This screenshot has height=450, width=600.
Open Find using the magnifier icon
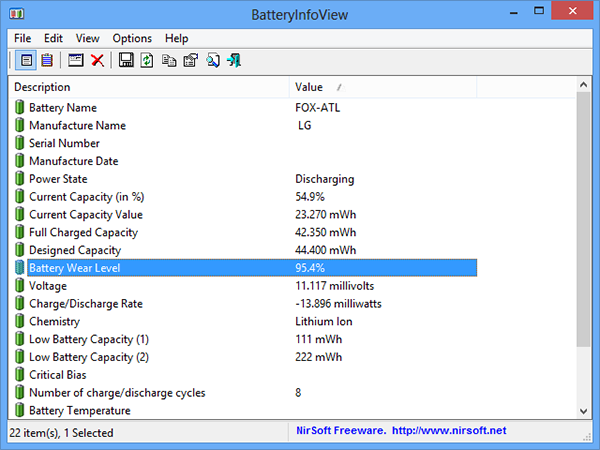click(213, 60)
